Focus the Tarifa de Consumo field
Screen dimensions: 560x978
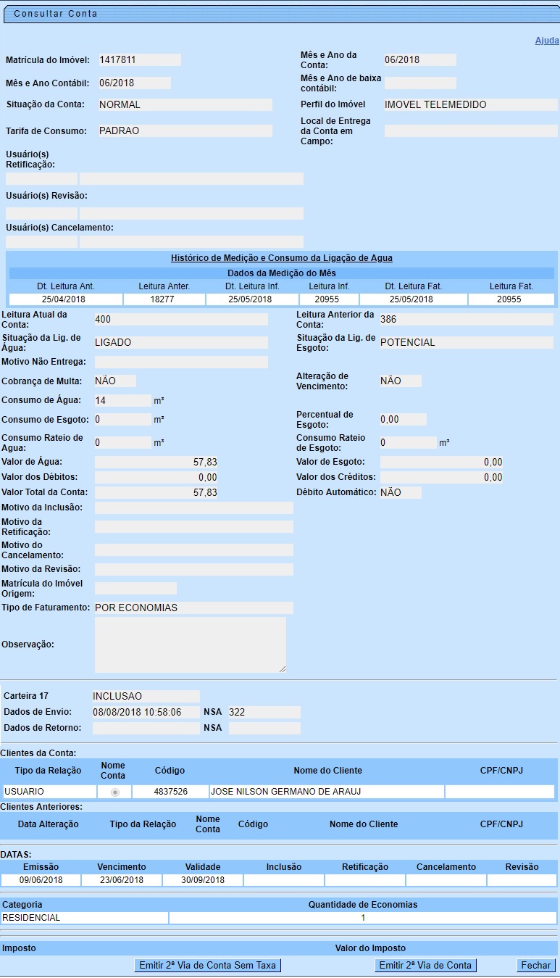click(185, 131)
